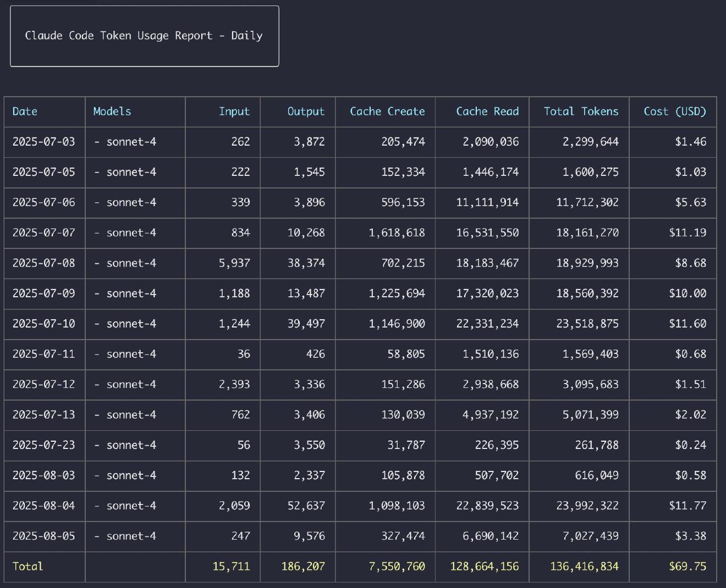Select the 128,664,156 cache read total
This screenshot has width=726, height=588.
484,567
